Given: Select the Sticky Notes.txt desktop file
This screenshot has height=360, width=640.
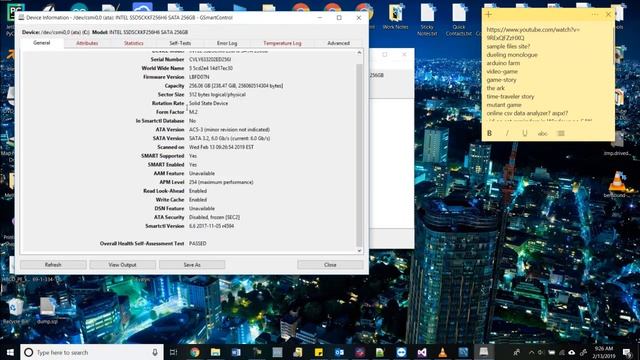Looking at the screenshot, I should [x=427, y=20].
